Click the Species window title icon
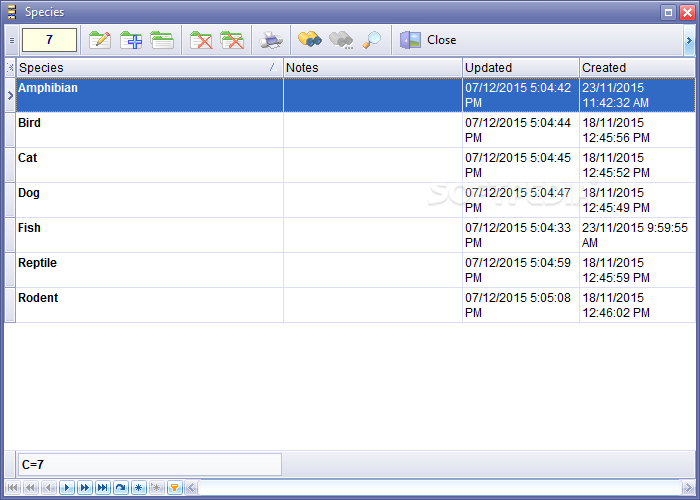700x500 pixels. (12, 12)
